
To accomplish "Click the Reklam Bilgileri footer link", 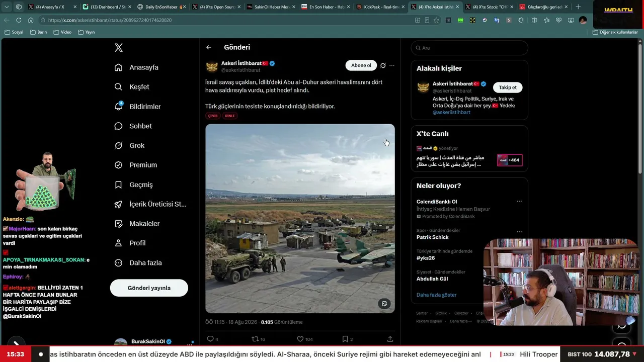I will pos(429,321).
